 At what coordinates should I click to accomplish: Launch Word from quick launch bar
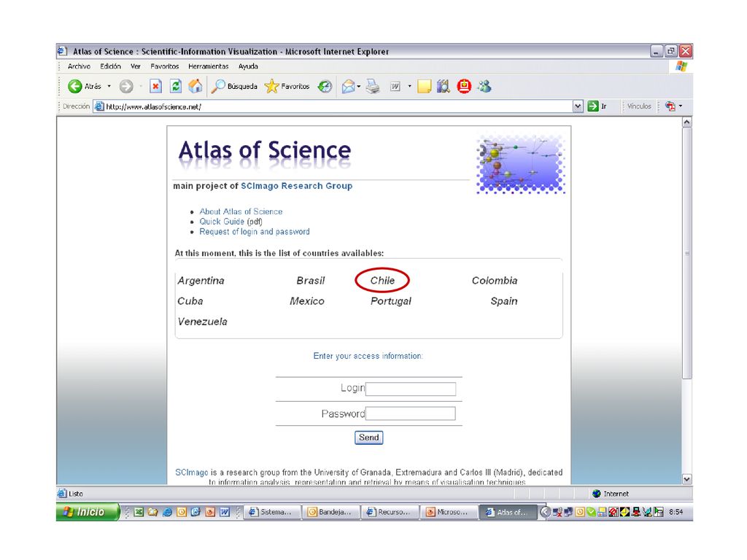coord(225,512)
